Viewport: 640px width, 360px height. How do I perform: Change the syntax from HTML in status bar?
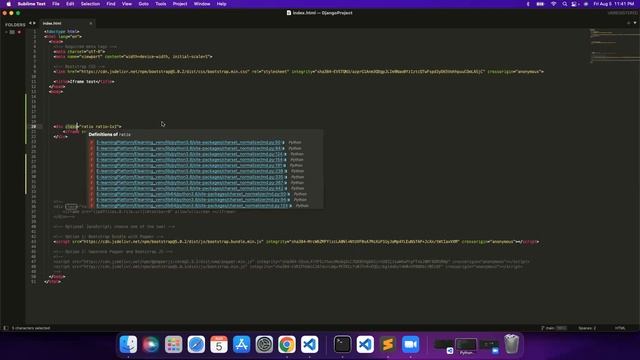coord(620,328)
